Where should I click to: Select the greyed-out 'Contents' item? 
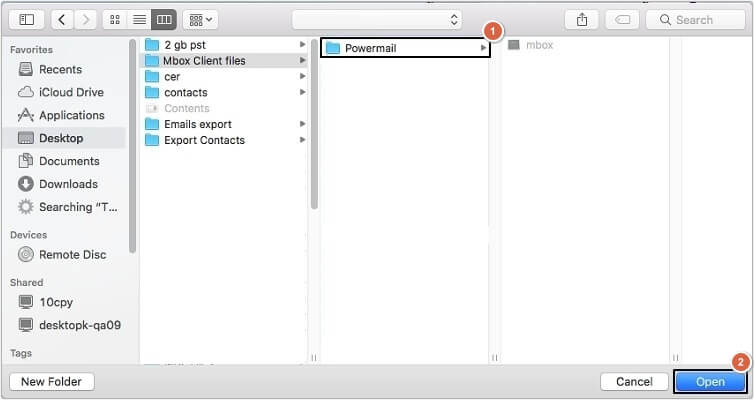pos(224,108)
